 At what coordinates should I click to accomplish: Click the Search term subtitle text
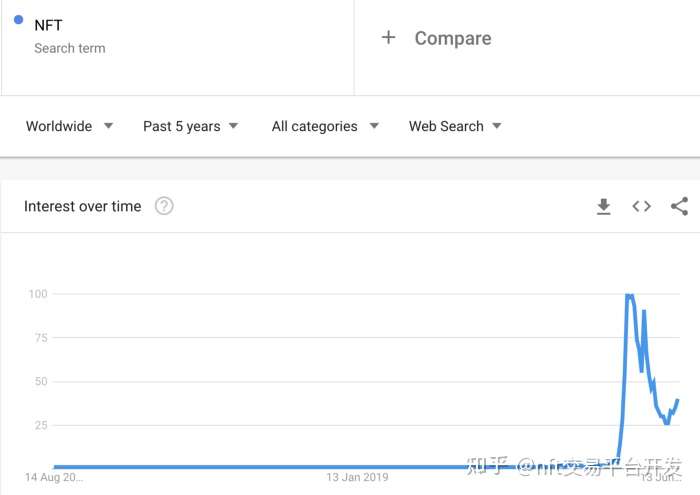tap(69, 48)
